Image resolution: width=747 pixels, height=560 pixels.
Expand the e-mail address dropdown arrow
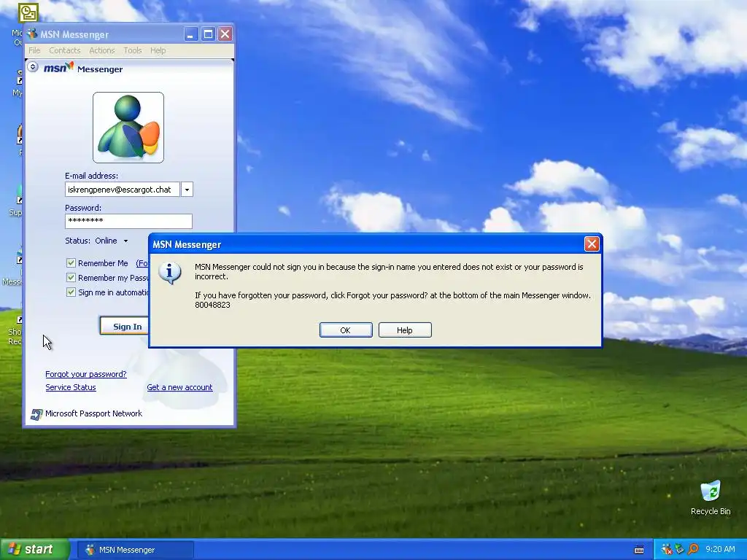[x=187, y=190]
